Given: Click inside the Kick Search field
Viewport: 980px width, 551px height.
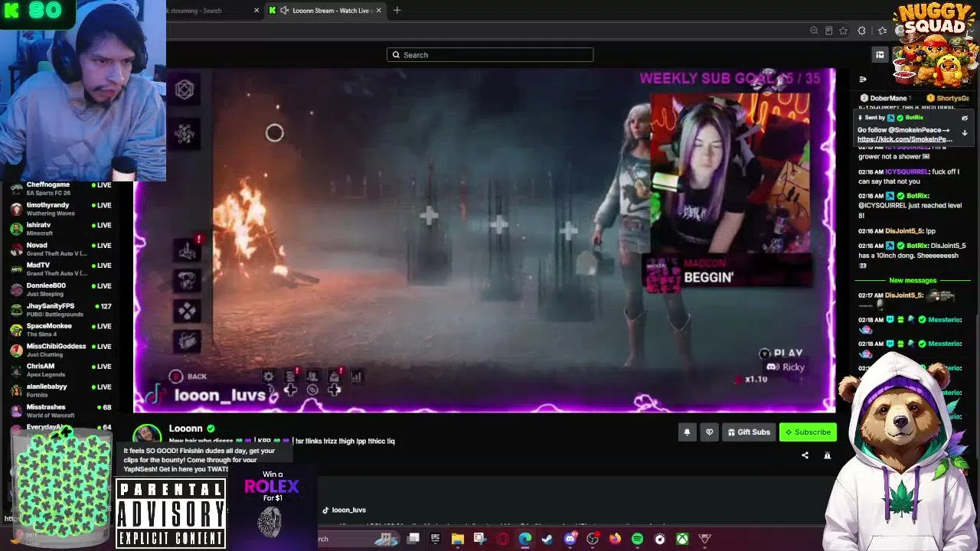Looking at the screenshot, I should pos(490,55).
